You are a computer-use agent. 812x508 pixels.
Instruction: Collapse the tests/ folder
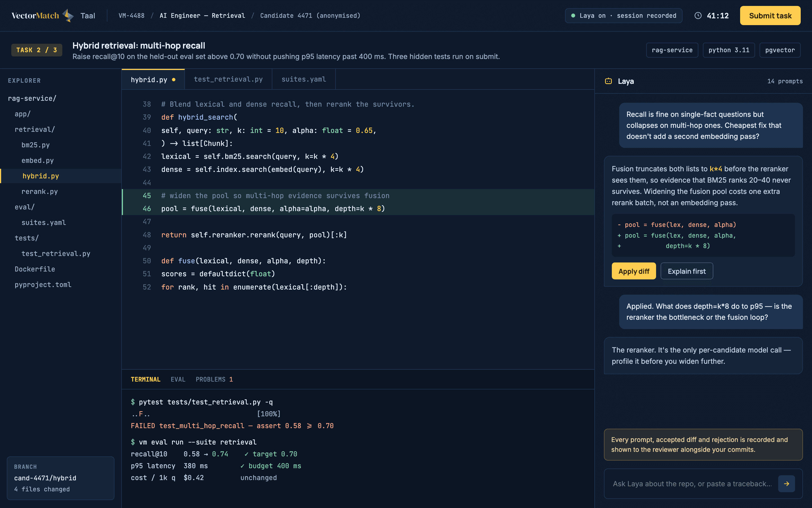[27, 238]
